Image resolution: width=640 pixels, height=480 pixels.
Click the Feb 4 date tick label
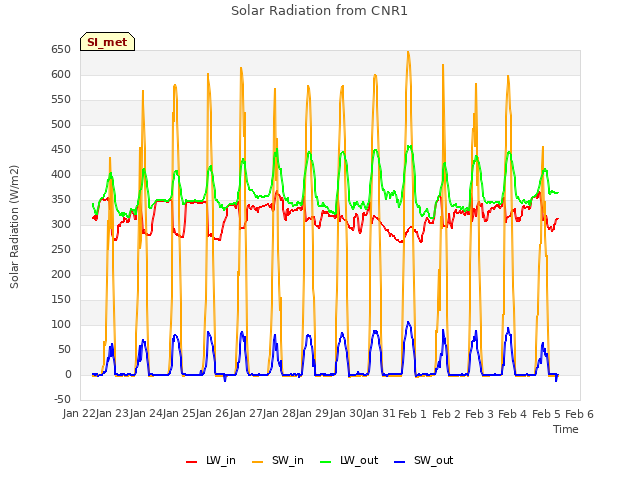[x=513, y=414]
